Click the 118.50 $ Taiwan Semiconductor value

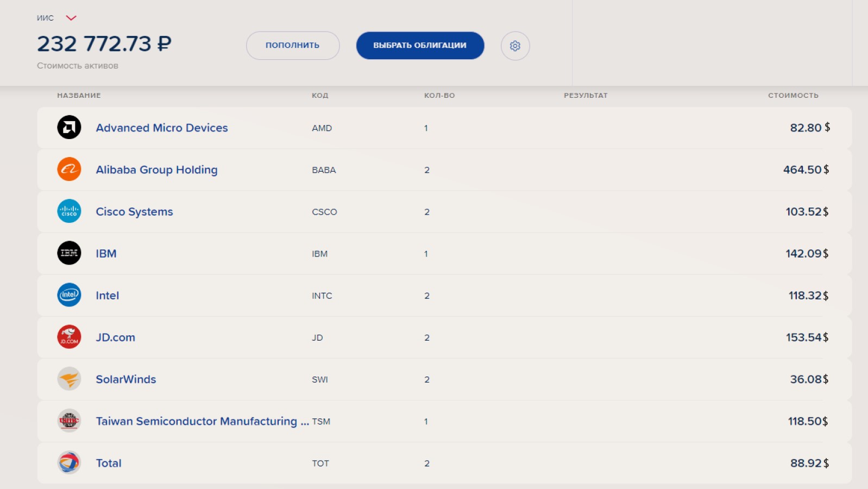(808, 421)
